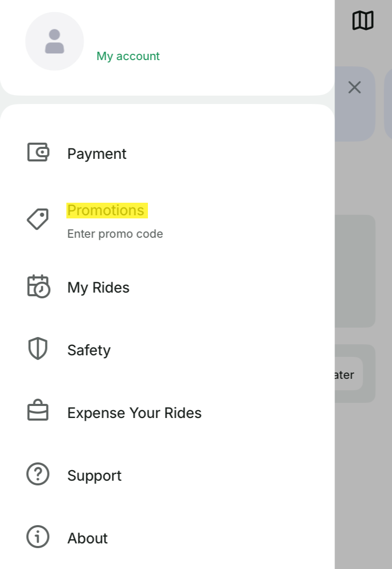Click the wallet Payment icon
The image size is (392, 569).
tap(38, 153)
